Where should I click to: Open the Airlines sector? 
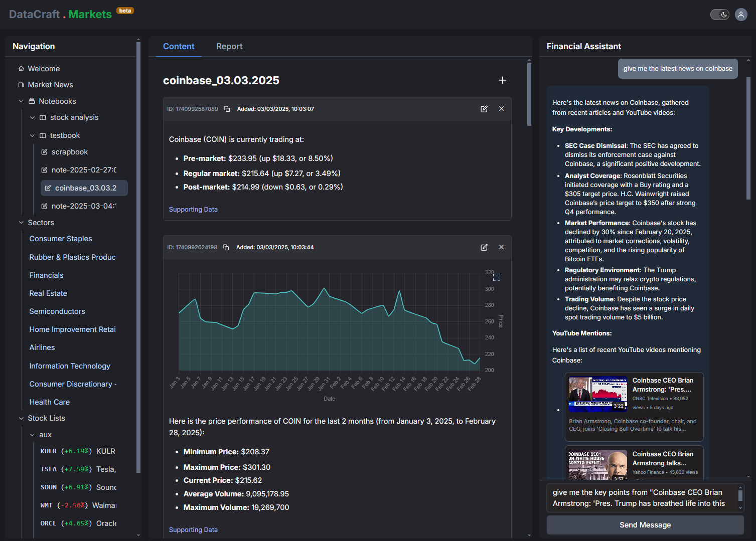tap(42, 347)
